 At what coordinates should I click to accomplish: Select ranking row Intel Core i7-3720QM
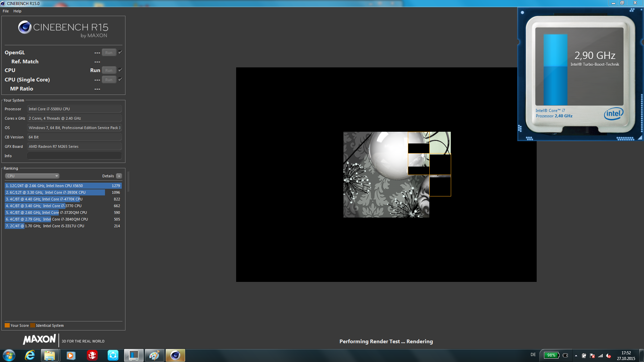pos(63,213)
